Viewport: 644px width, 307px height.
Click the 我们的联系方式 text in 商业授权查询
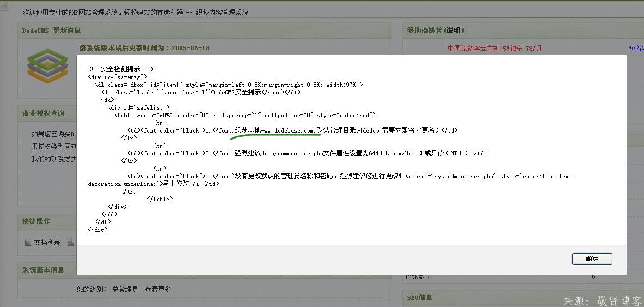(x=54, y=159)
